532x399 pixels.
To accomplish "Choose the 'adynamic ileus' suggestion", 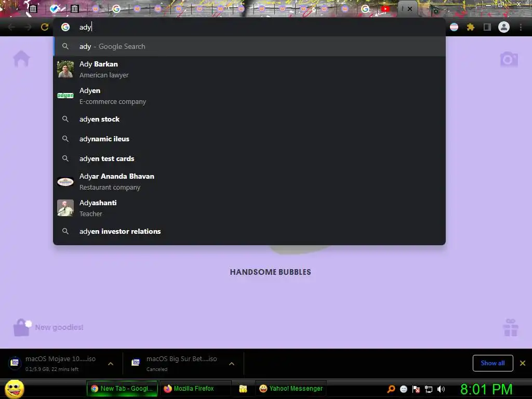I will pyautogui.click(x=249, y=139).
